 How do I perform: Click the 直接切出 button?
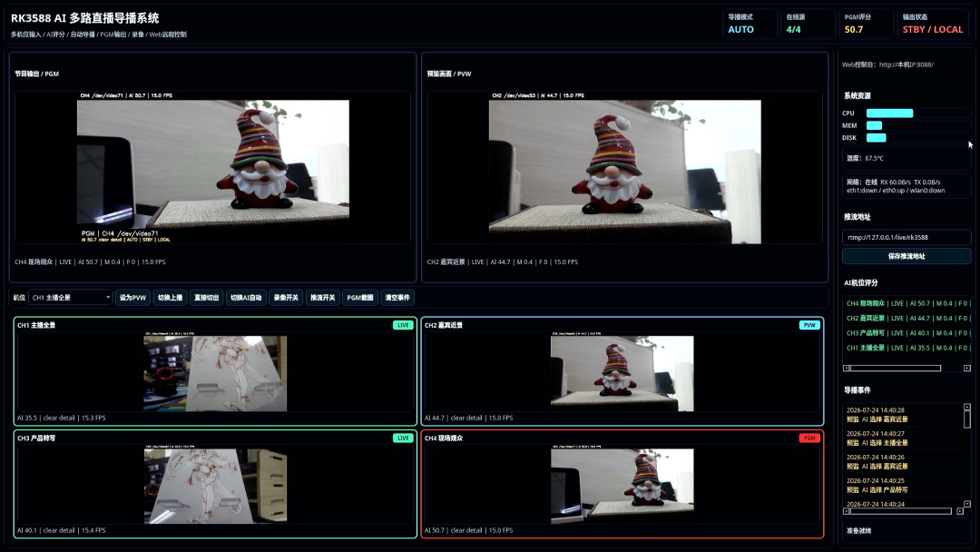click(206, 298)
